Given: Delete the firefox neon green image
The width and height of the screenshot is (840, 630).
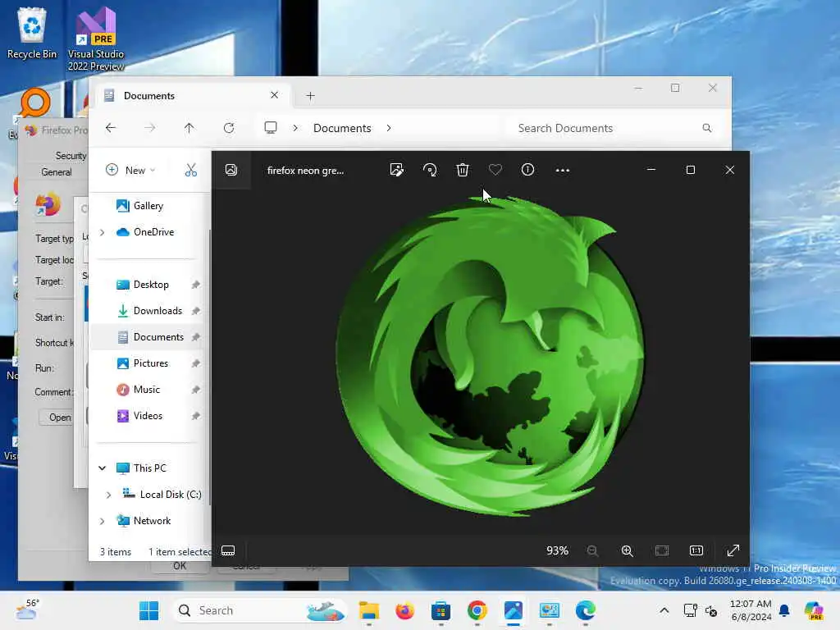Looking at the screenshot, I should point(463,170).
